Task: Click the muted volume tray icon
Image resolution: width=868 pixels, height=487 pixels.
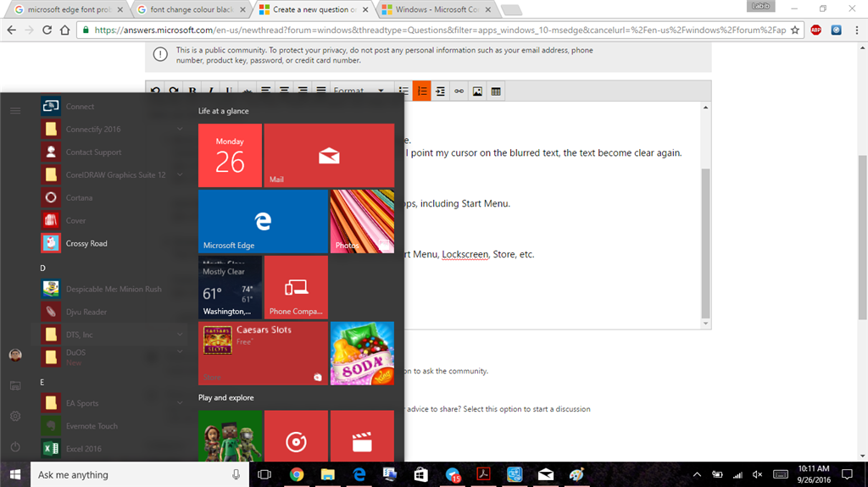Action: (x=757, y=475)
